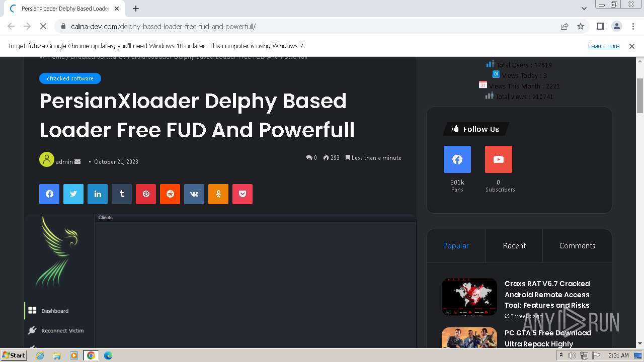Dismiss the Chrome update notification bar
Viewport: 644px width, 362px height.
632,46
